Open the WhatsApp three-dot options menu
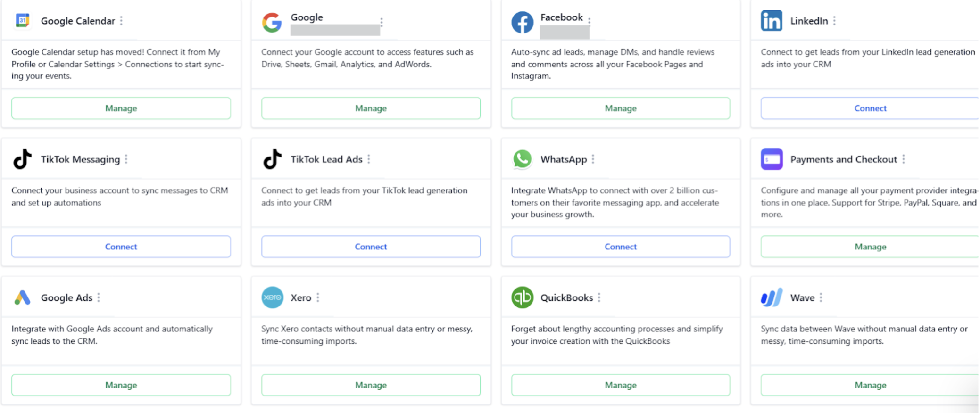This screenshot has height=413, width=980. click(593, 159)
